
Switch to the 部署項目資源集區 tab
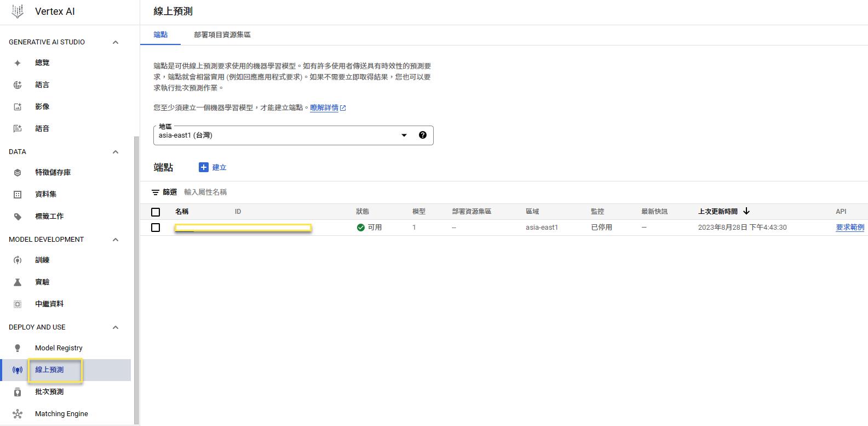point(222,35)
